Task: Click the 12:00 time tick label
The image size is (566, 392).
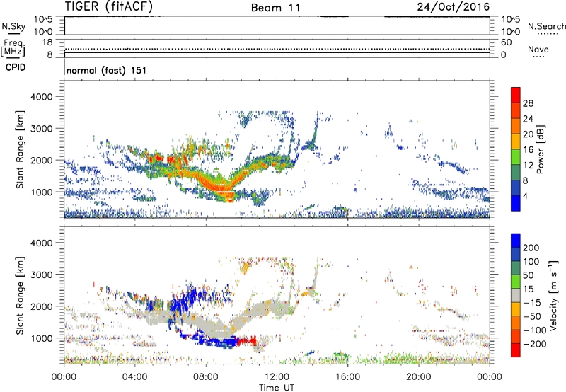Action: (277, 377)
